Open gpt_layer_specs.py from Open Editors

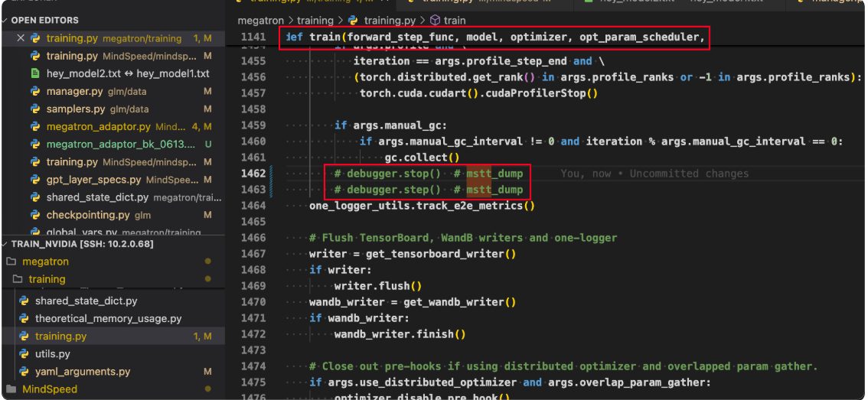pos(93,180)
